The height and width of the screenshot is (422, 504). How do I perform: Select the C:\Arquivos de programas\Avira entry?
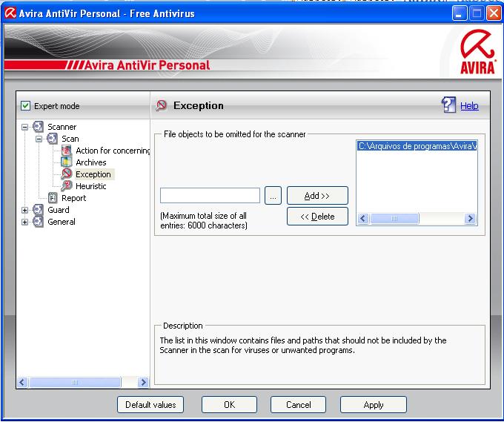point(417,146)
